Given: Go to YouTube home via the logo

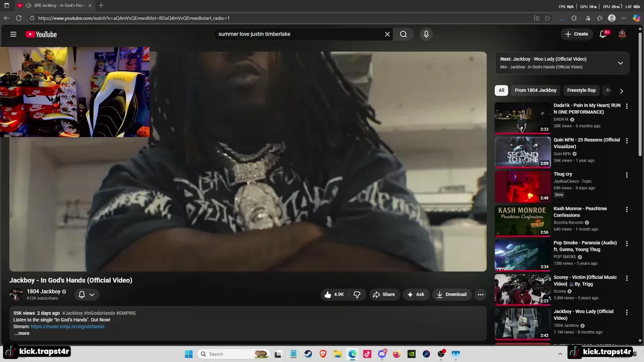Looking at the screenshot, I should [41, 34].
